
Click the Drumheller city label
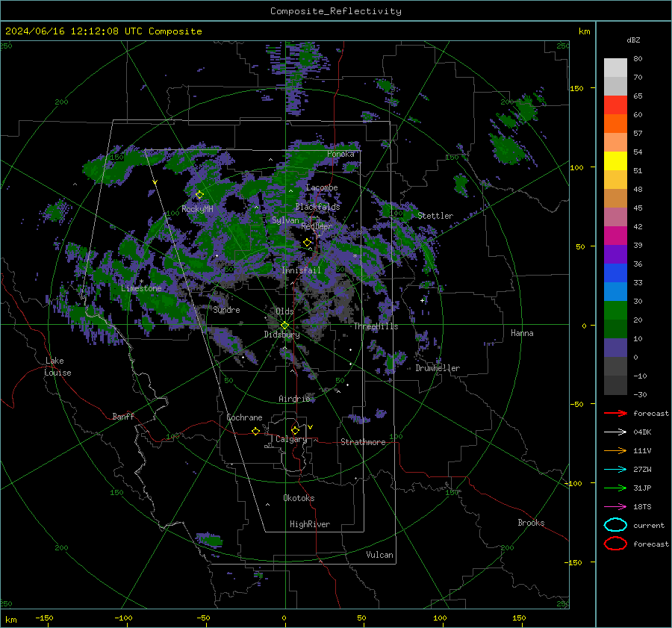438,368
